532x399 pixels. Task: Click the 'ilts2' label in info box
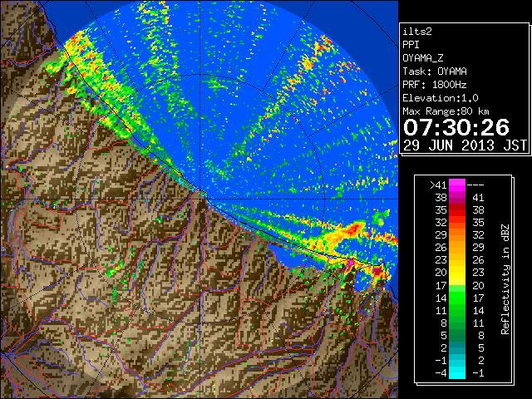[x=417, y=32]
